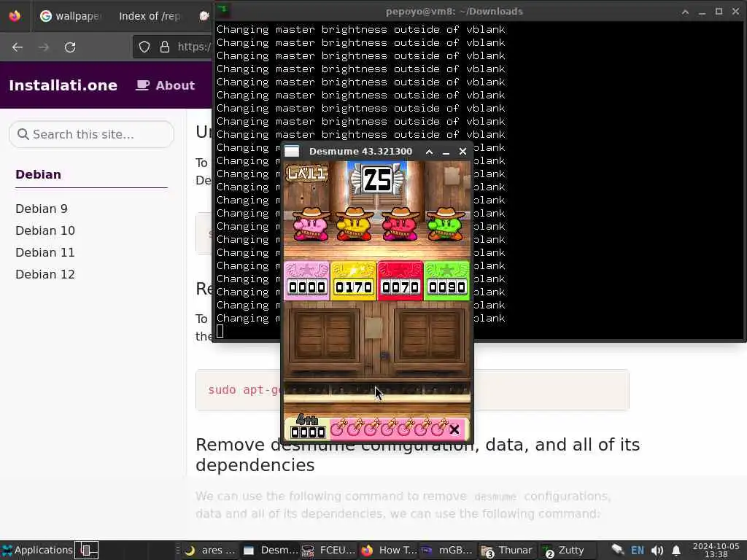Click the Firefox logo icon in the tab bar
Screen dimensions: 747x560
15,16
